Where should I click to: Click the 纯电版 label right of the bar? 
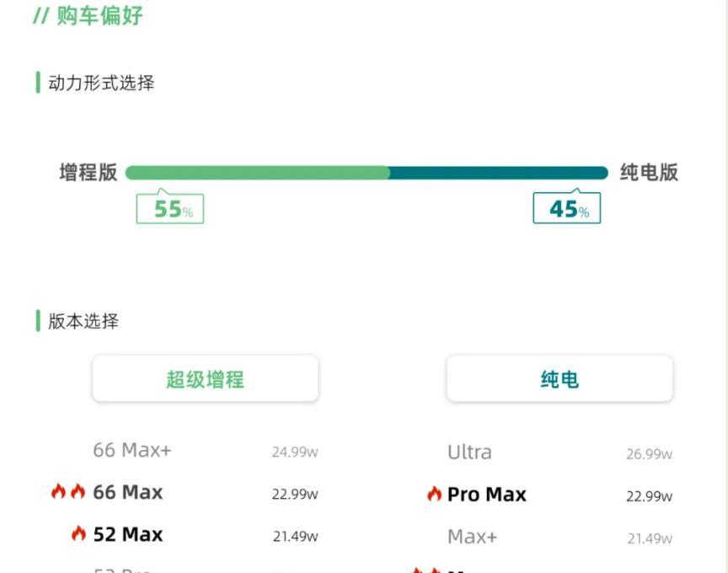tap(649, 173)
